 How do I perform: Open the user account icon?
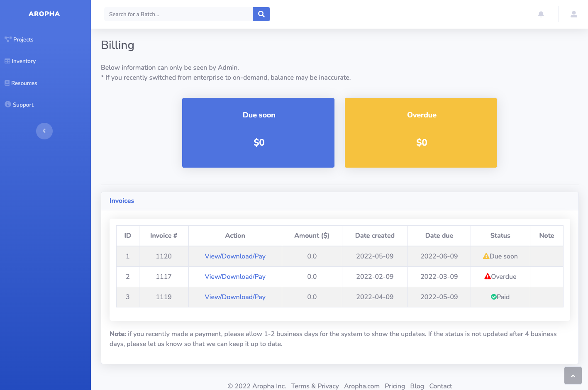tap(573, 14)
